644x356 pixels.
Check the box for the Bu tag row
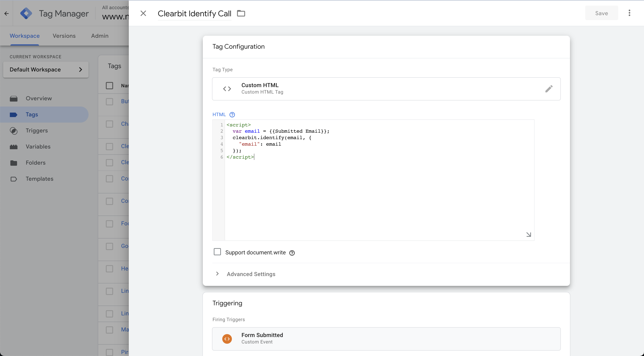110,102
